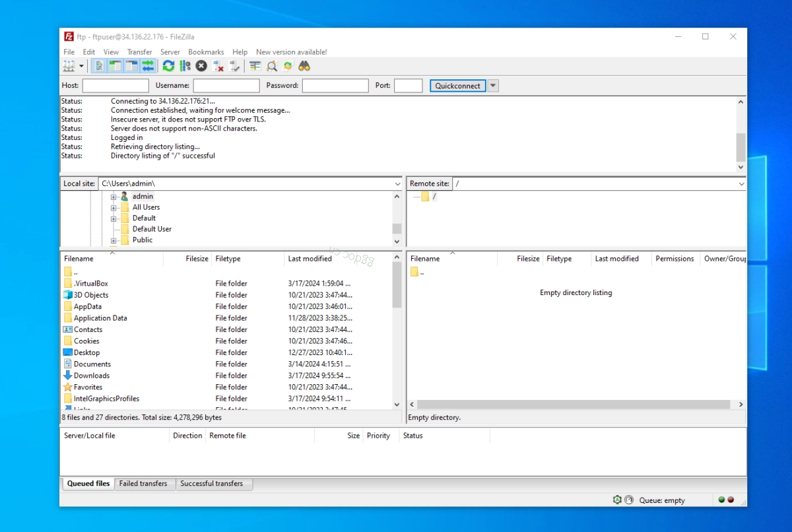Toggle synchronized browsing

pyautogui.click(x=288, y=66)
